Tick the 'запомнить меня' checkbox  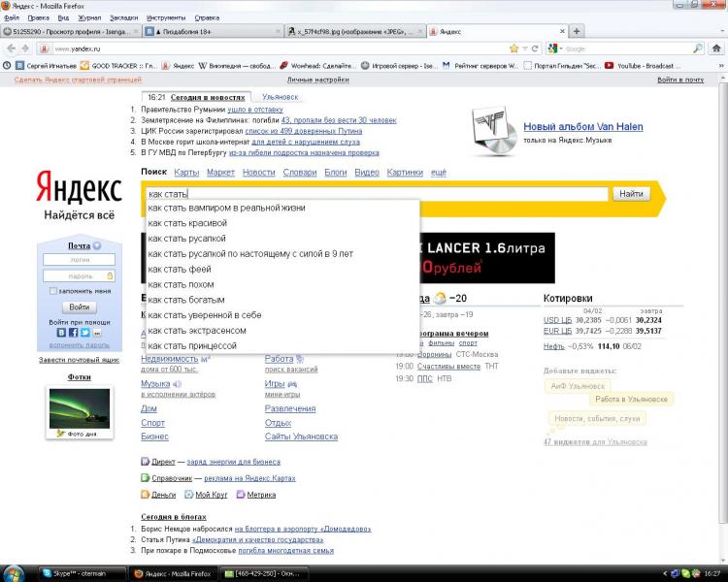[x=53, y=291]
